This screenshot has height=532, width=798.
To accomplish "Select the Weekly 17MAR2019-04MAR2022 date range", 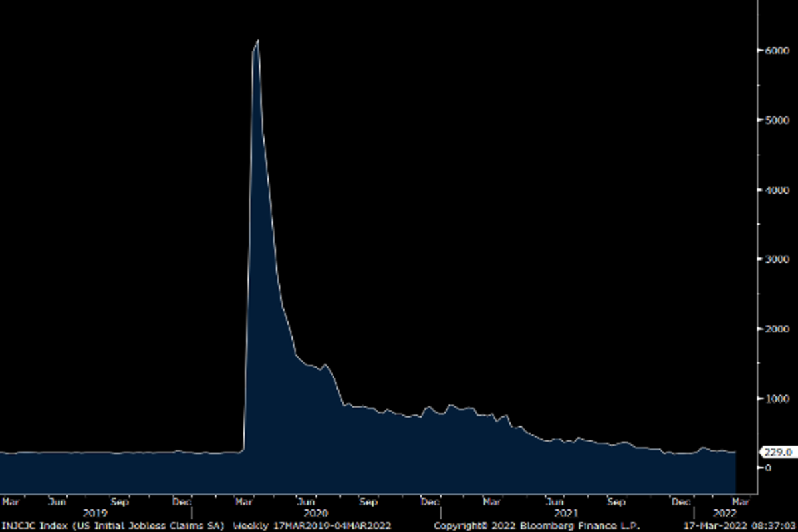I will tap(311, 525).
